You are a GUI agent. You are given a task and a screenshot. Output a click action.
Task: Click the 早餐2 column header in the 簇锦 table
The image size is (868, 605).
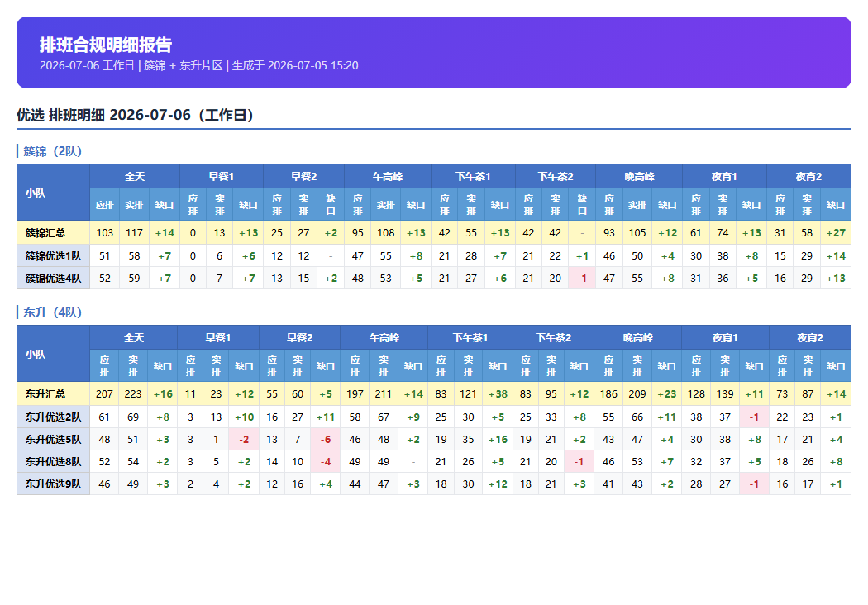(x=304, y=177)
